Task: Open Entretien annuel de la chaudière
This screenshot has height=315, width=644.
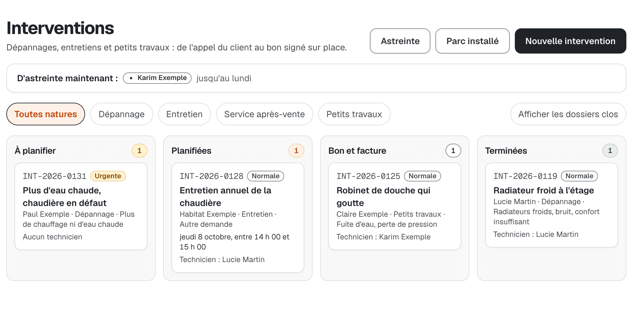Action: pos(225,197)
